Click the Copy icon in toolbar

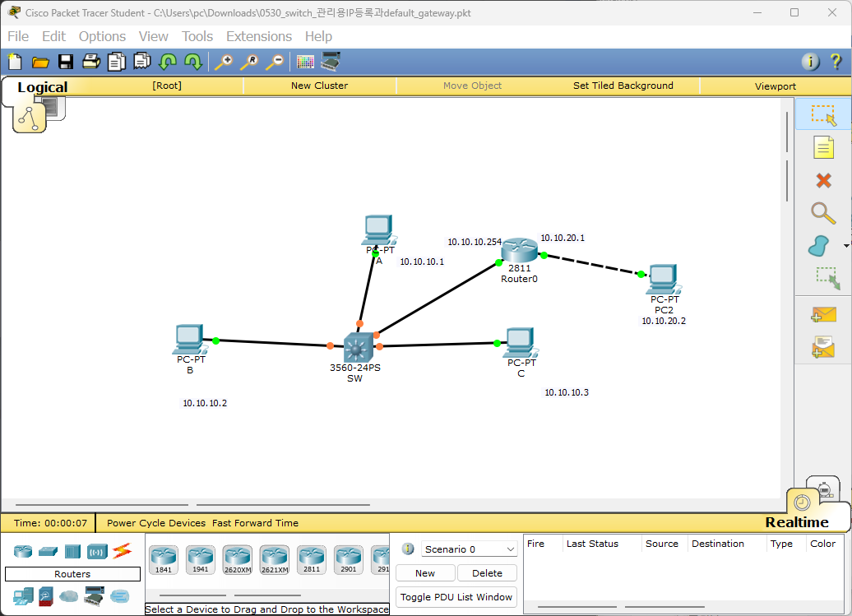[x=116, y=62]
